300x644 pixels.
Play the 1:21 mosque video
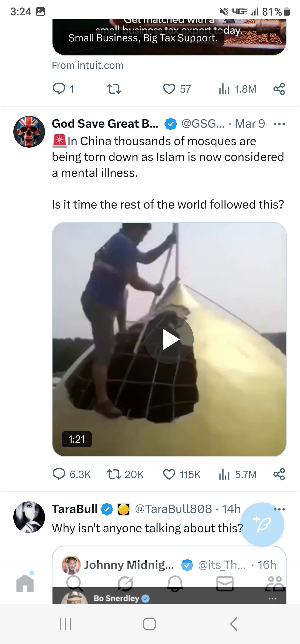[169, 339]
